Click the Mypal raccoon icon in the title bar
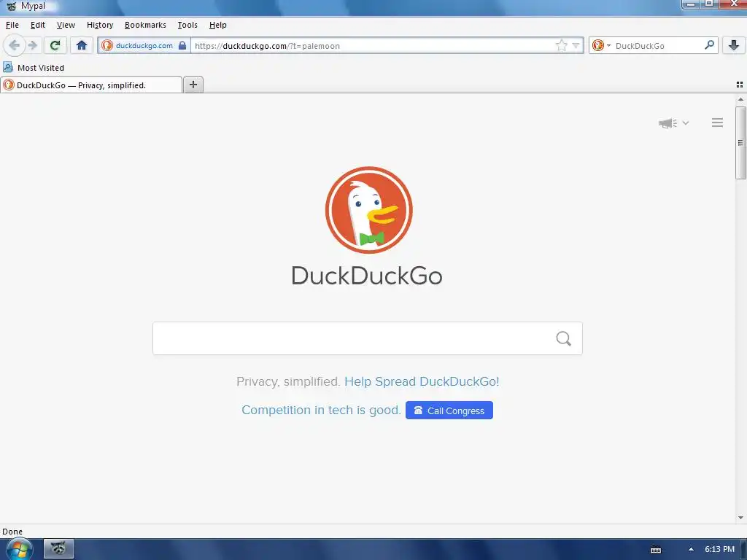 point(12,6)
